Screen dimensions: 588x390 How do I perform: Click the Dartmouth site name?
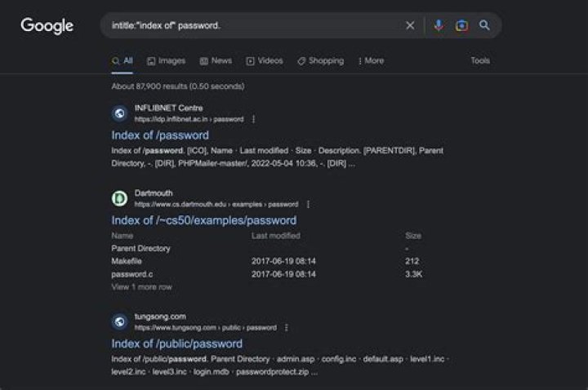(x=154, y=193)
